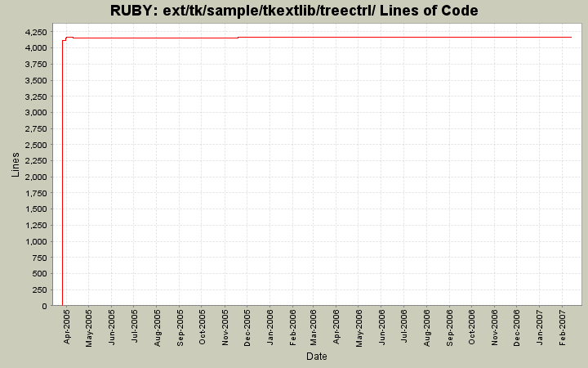The image size is (588, 368).
Task: Click the 4,000 y-axis value
Action: pos(36,48)
